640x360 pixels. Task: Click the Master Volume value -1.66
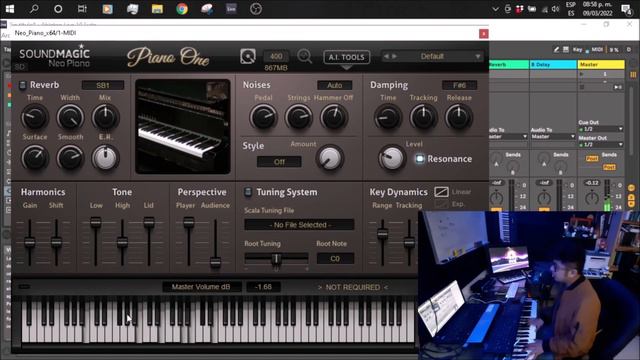point(263,287)
